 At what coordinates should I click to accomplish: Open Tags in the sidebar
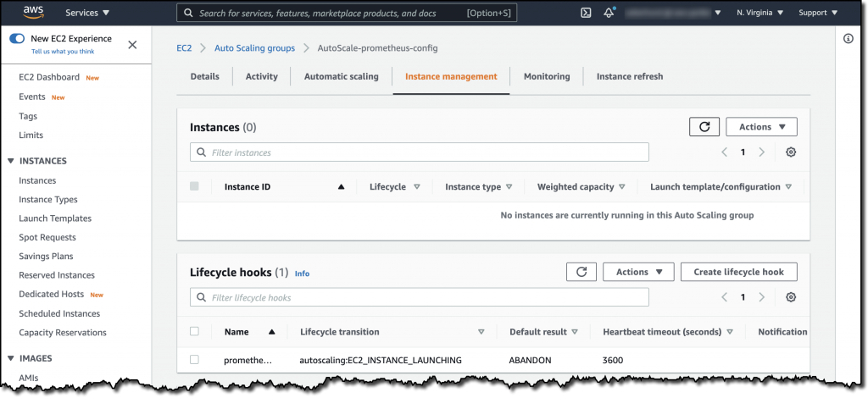(28, 116)
